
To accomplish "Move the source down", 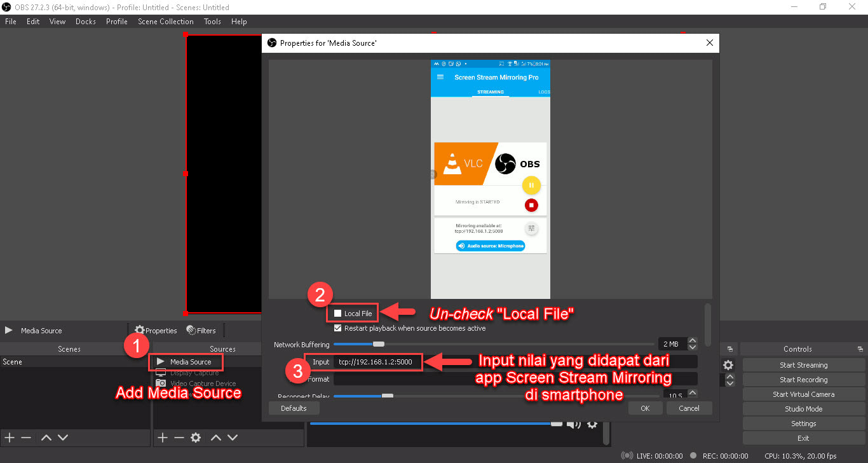I will 233,438.
